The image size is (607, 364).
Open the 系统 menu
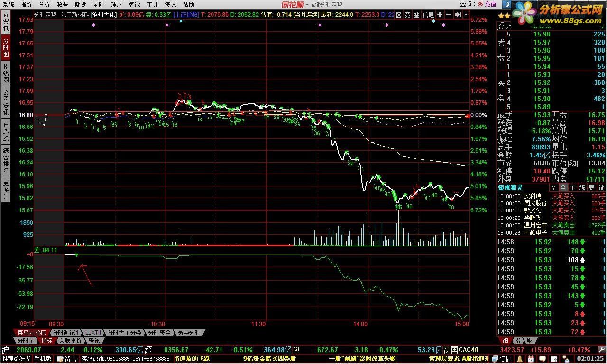point(9,4)
